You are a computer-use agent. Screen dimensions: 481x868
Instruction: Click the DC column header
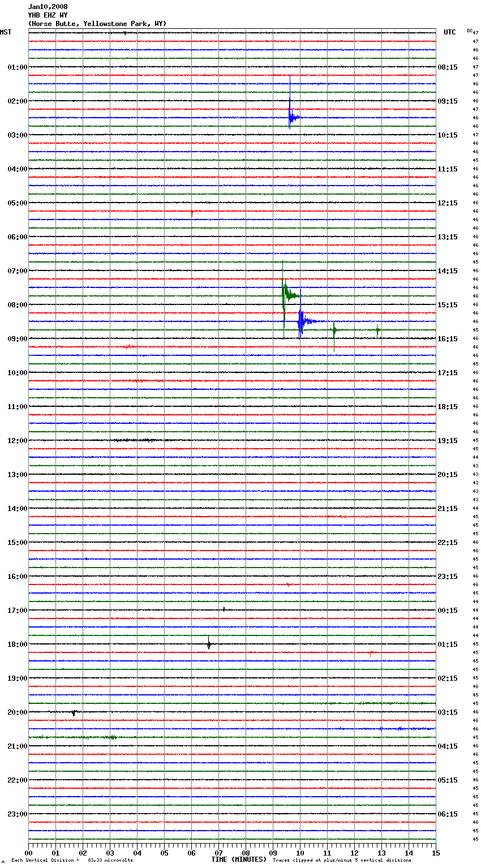470,31
